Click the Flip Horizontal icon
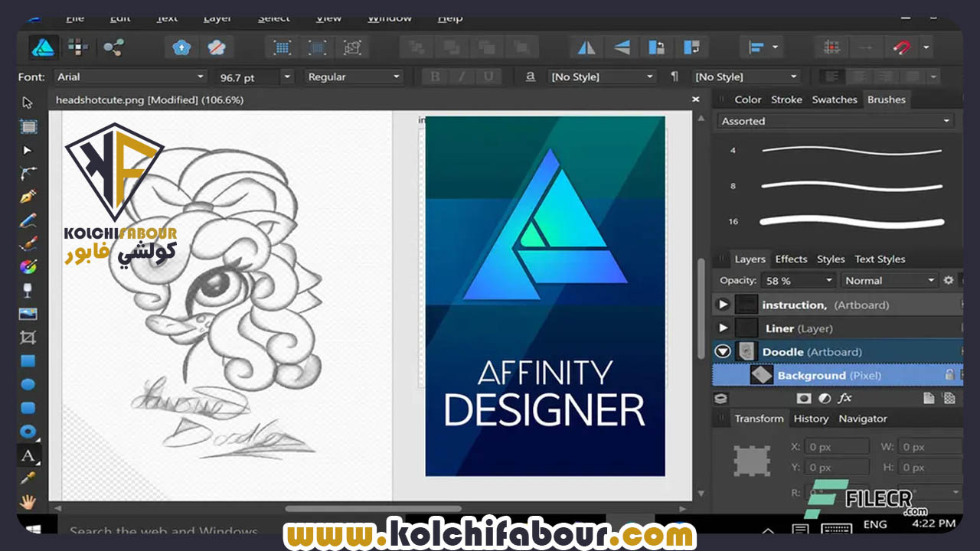 pos(586,47)
